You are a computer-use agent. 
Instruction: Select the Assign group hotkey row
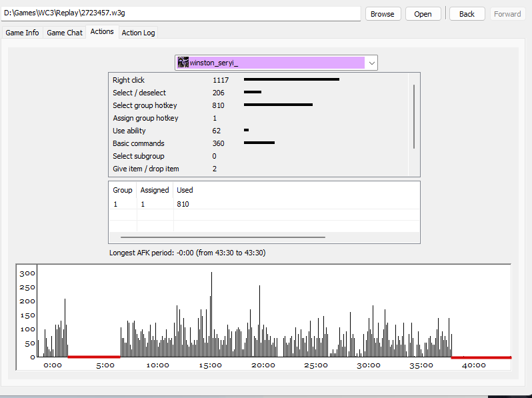(x=259, y=118)
